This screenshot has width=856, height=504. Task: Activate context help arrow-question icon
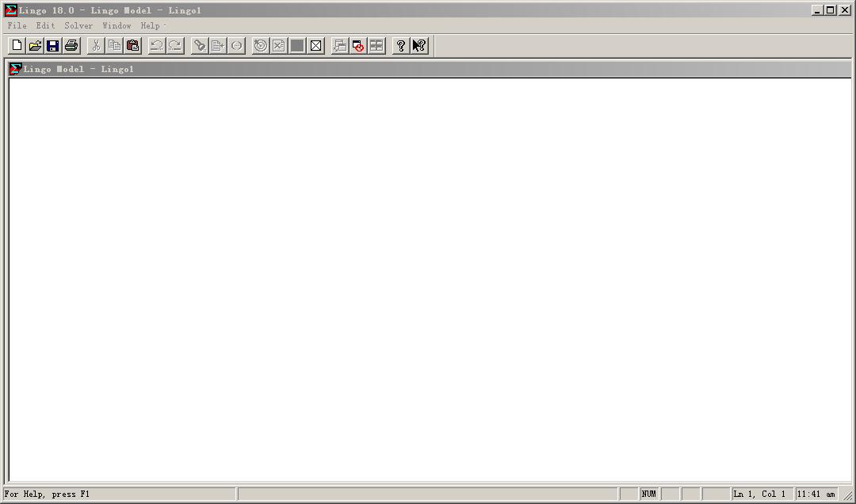click(x=419, y=46)
